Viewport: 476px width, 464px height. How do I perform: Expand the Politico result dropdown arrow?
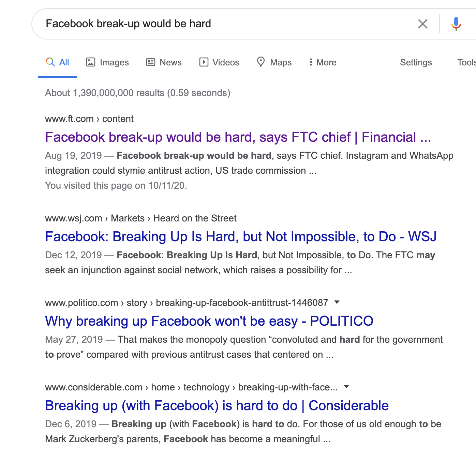coord(337,302)
